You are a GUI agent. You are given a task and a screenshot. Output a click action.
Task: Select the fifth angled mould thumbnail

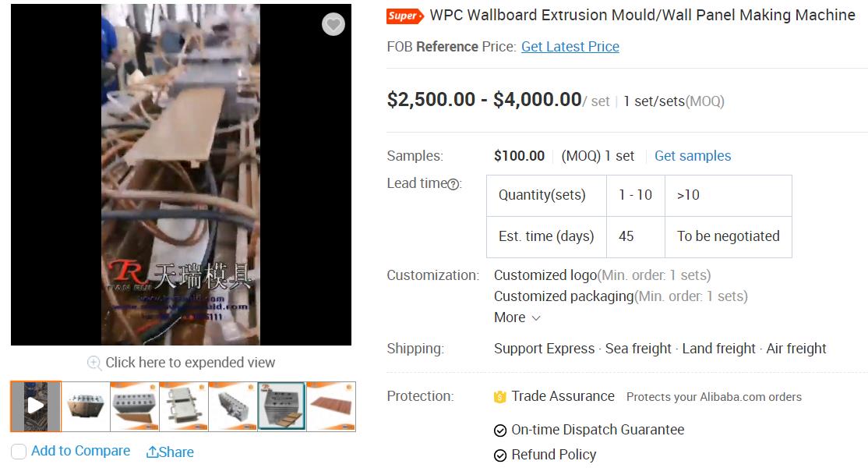[232, 406]
